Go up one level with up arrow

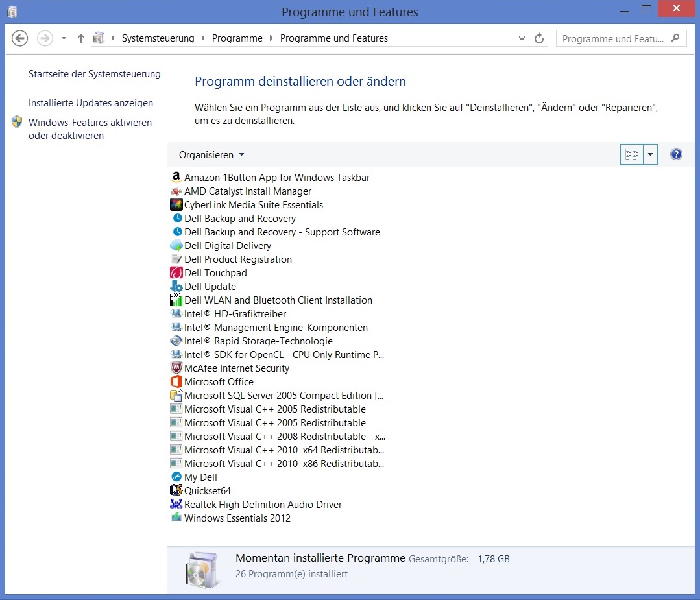(x=81, y=38)
